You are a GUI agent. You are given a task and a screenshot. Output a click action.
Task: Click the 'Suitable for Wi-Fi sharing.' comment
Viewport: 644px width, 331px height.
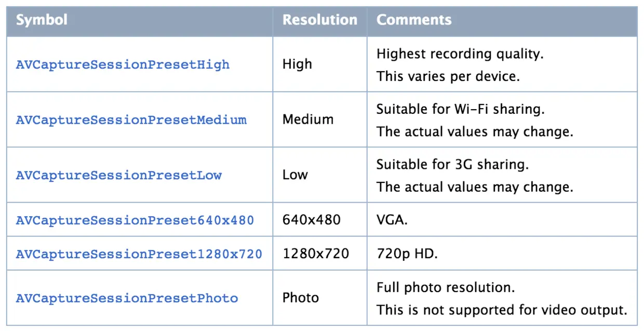pos(460,109)
